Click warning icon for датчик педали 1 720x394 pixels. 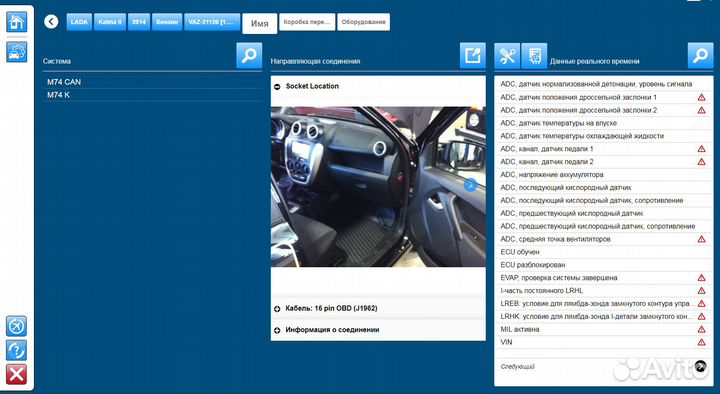tap(701, 149)
